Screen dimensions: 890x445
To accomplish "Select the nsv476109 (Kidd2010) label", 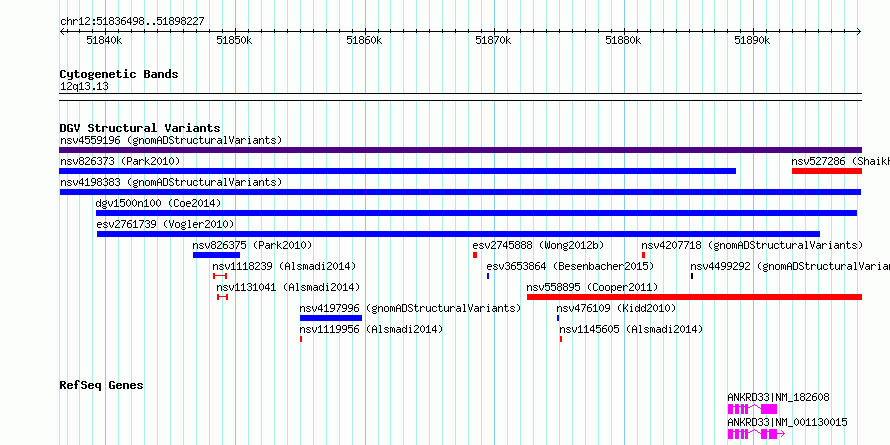I will click(x=616, y=308).
